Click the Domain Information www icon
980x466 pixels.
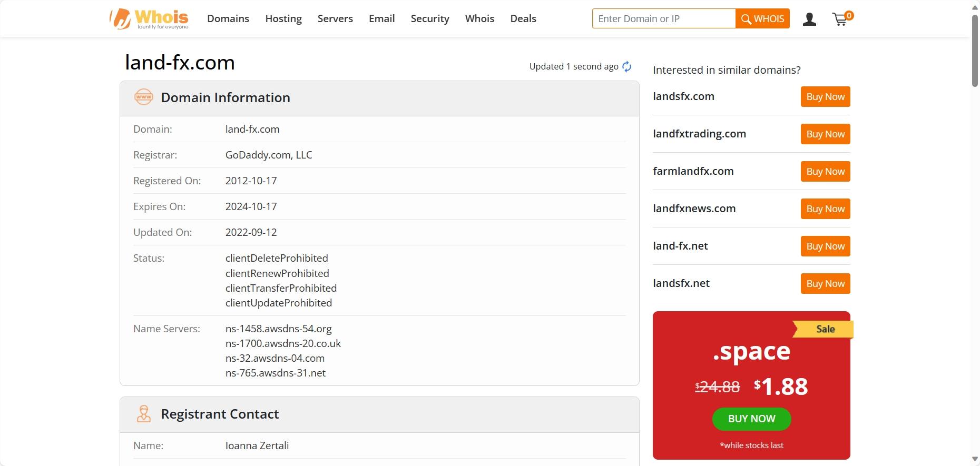pos(144,97)
